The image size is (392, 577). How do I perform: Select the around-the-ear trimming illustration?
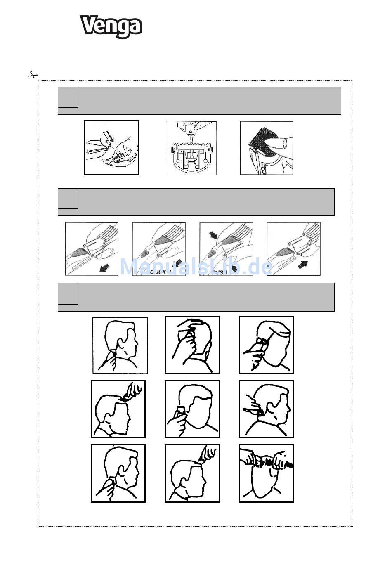(x=266, y=409)
